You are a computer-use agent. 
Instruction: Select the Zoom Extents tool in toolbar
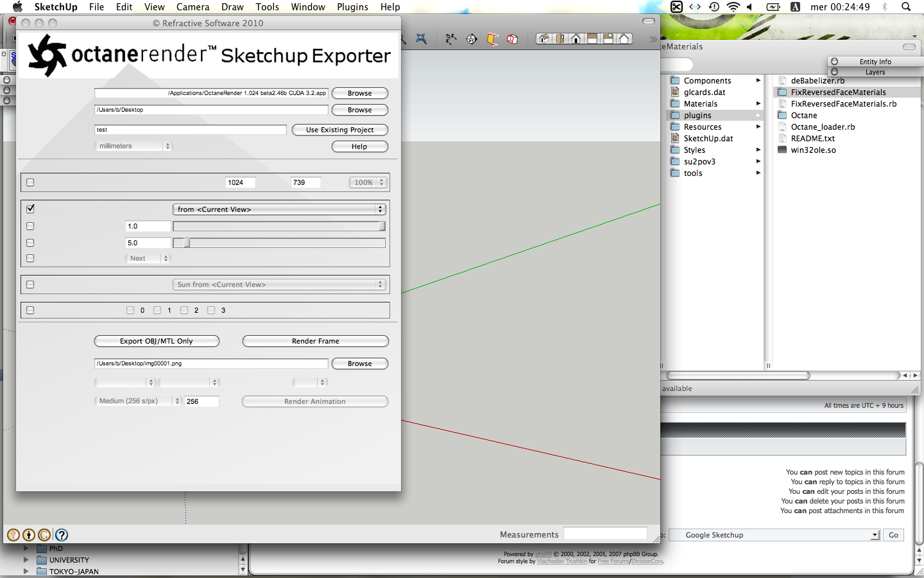pos(421,39)
